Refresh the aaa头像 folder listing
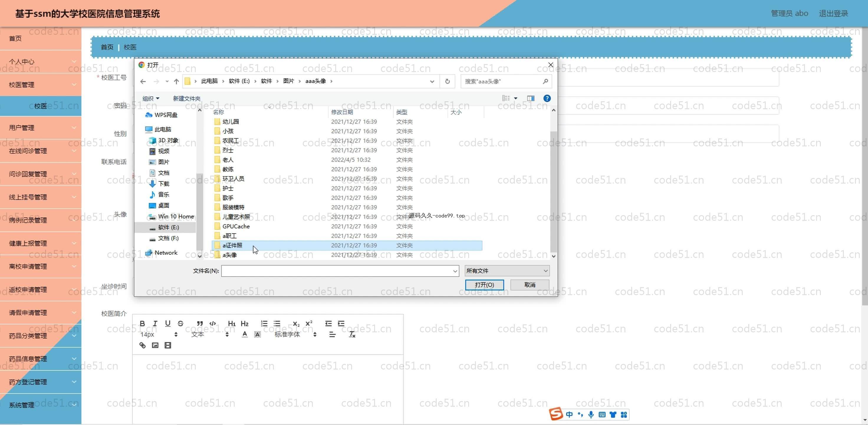868x425 pixels. tap(447, 81)
